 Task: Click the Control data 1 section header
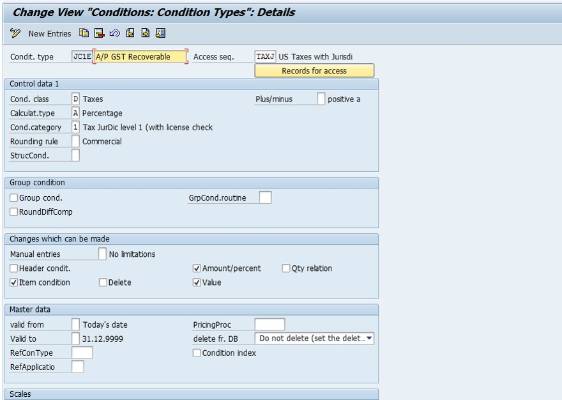click(x=191, y=84)
